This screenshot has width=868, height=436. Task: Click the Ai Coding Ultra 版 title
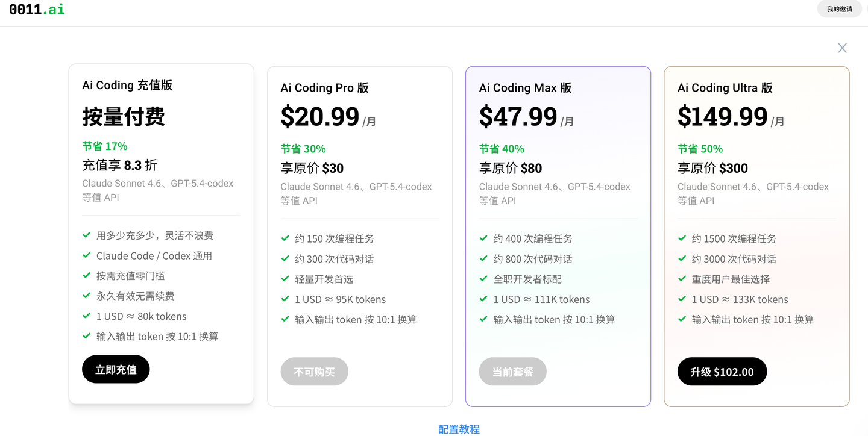point(725,87)
